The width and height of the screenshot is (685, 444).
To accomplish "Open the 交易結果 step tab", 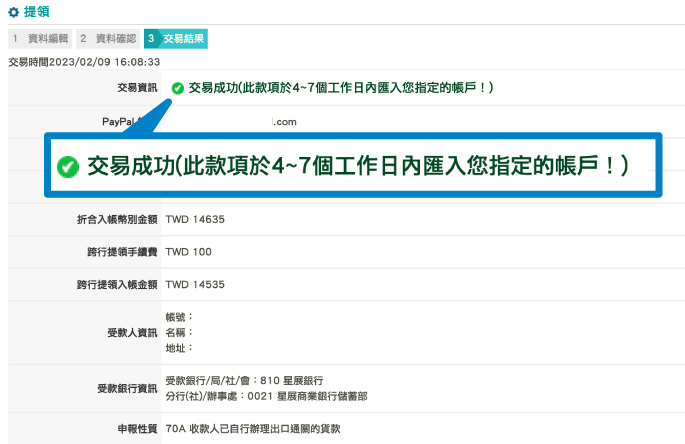I will 176,39.
